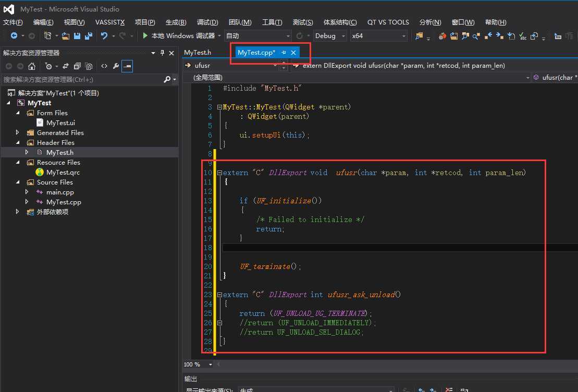The width and height of the screenshot is (578, 392).
Task: Pin the Solution Explorer panel
Action: tap(162, 53)
